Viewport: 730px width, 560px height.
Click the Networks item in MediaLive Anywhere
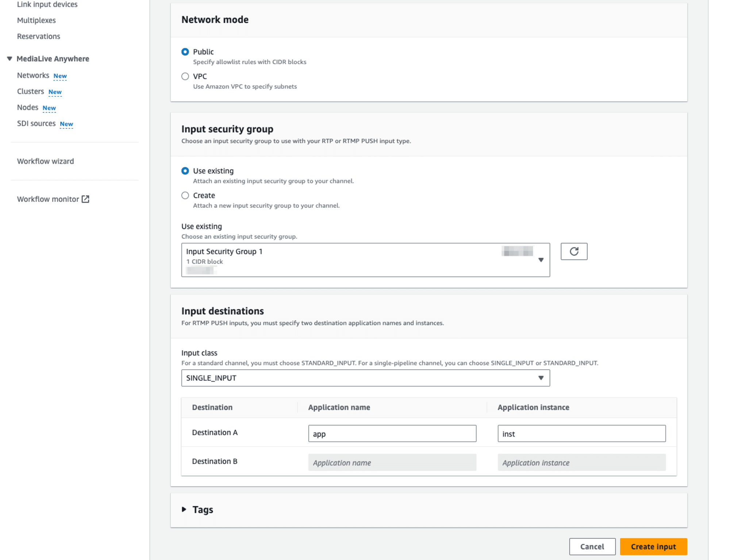coord(33,75)
